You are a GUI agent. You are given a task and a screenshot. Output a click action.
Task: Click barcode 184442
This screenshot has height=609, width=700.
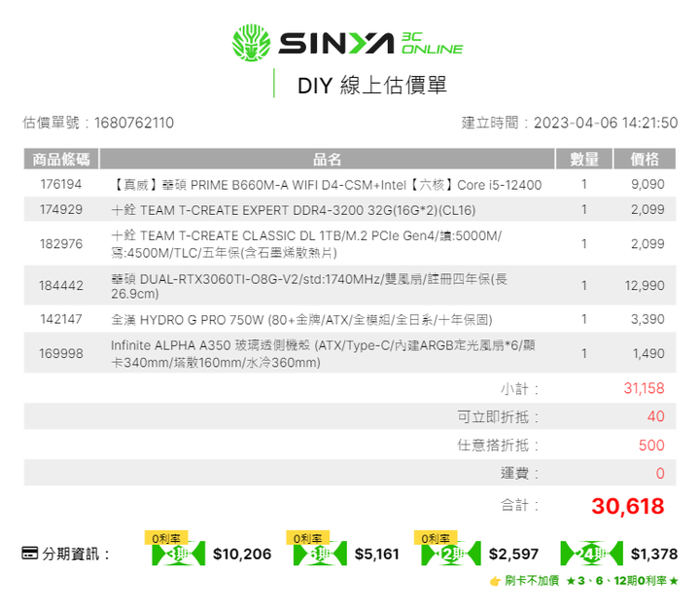point(61,285)
